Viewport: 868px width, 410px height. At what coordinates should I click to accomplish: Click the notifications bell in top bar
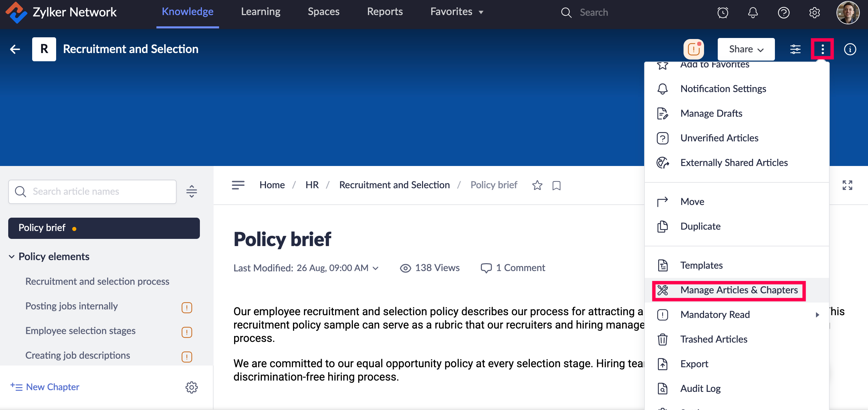point(753,13)
